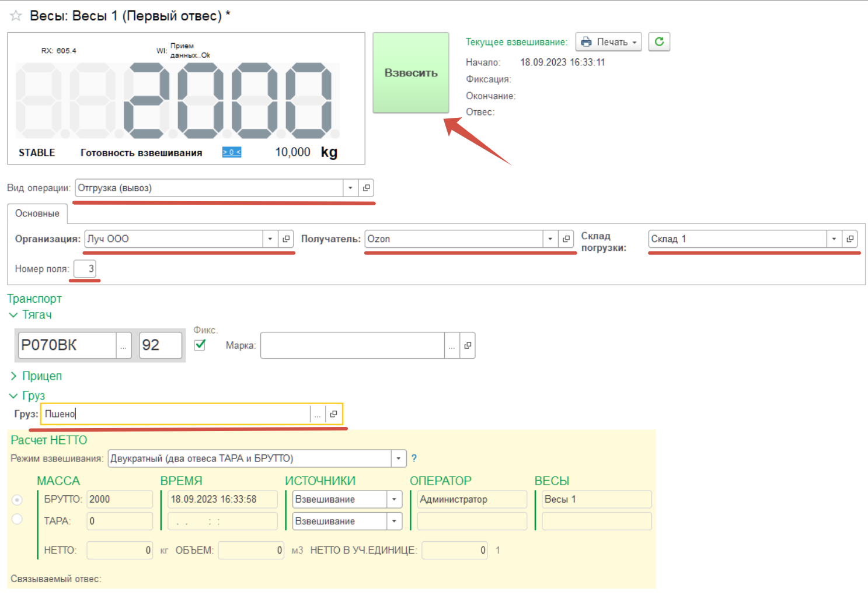This screenshot has width=868, height=599.
Task: Open the Марка field open icon
Action: point(468,346)
